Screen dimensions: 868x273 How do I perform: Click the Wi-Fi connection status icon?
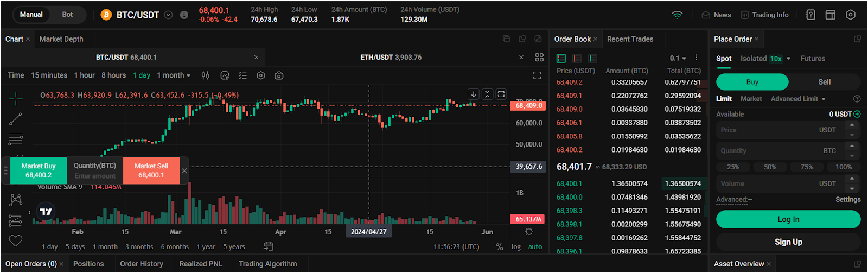pos(677,15)
